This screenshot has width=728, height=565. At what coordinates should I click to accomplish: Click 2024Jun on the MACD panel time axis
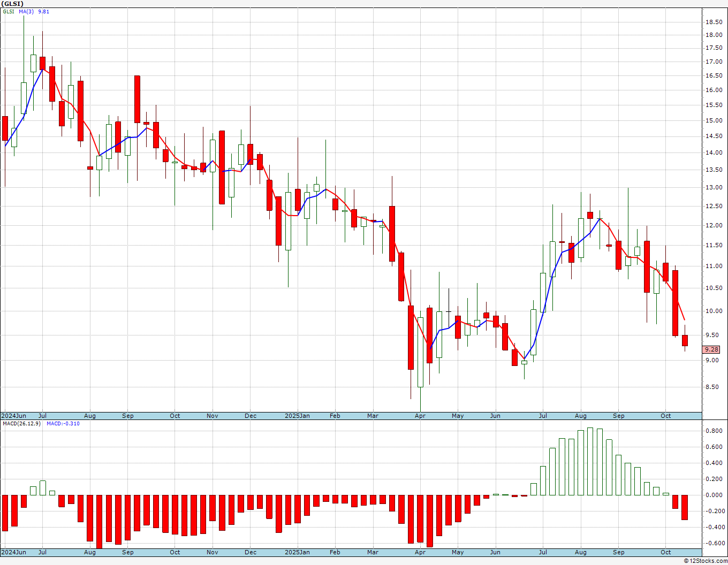[x=13, y=552]
